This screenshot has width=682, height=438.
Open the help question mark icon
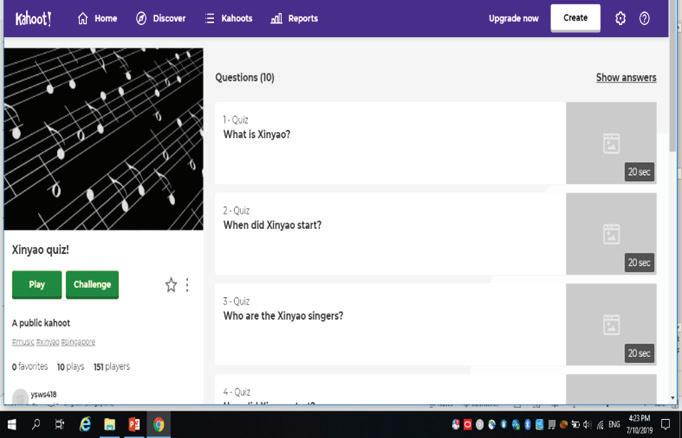644,18
